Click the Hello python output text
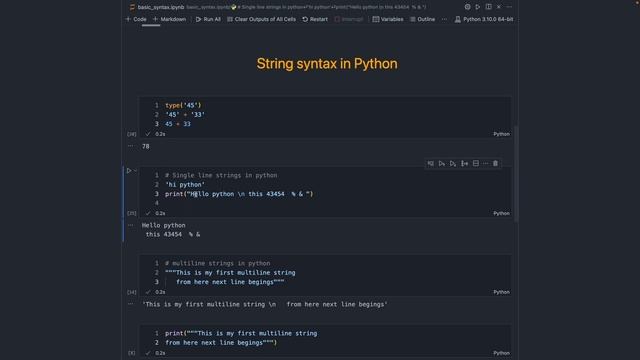The height and width of the screenshot is (360, 640). coord(163,225)
